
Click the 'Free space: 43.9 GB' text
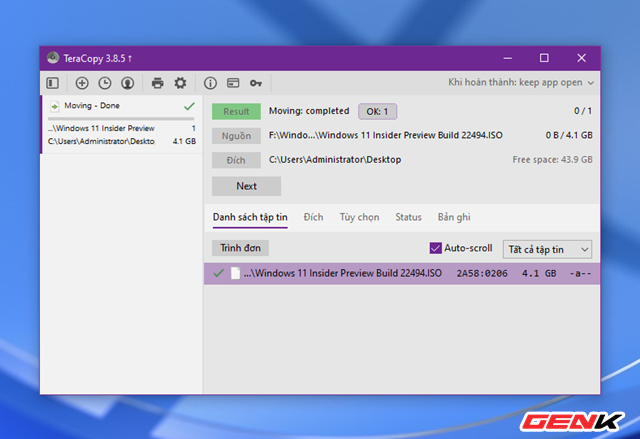[552, 160]
